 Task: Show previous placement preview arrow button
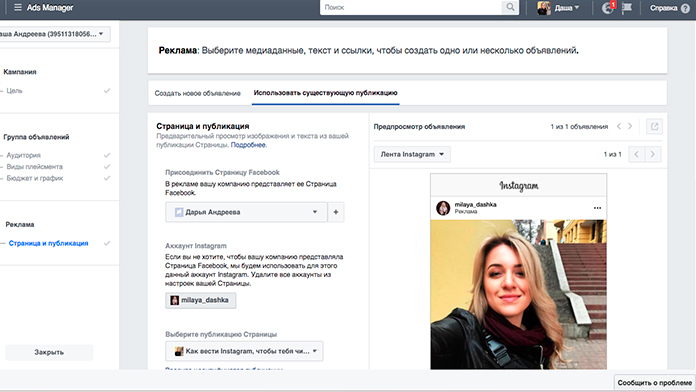pos(637,154)
